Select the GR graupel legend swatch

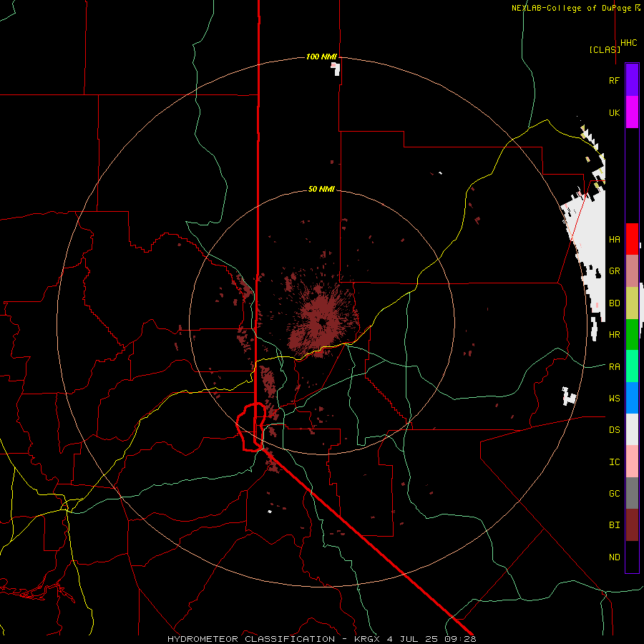tap(632, 270)
